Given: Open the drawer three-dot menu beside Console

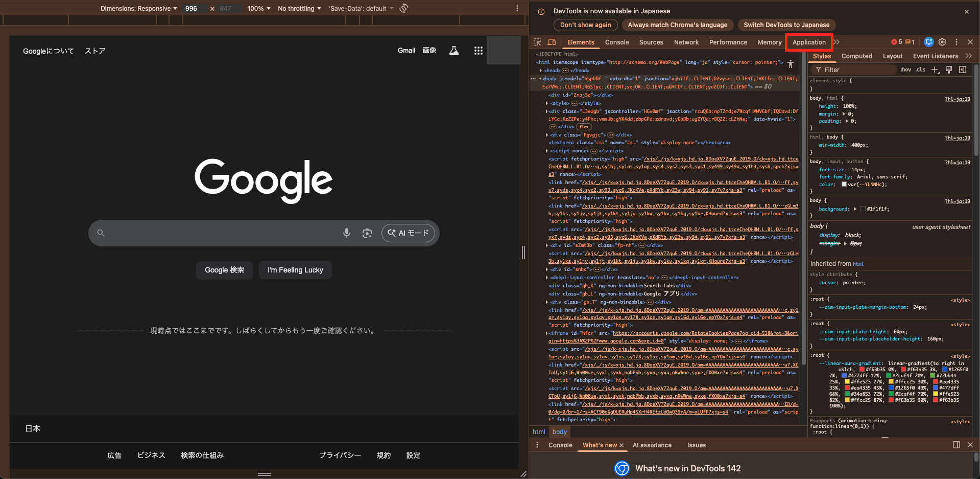Looking at the screenshot, I should coord(537,445).
